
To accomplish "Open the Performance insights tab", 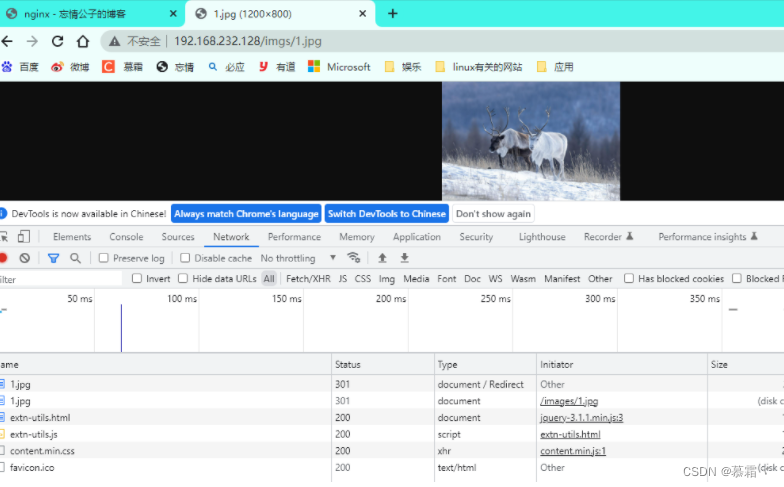I will coord(708,237).
